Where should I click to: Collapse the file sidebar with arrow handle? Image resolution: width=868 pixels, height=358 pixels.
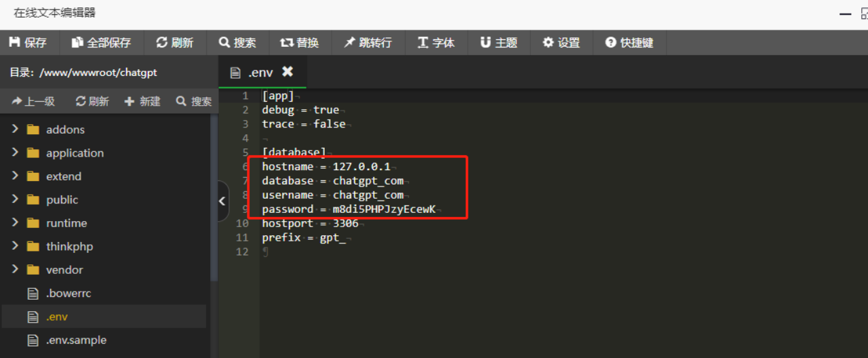[222, 201]
